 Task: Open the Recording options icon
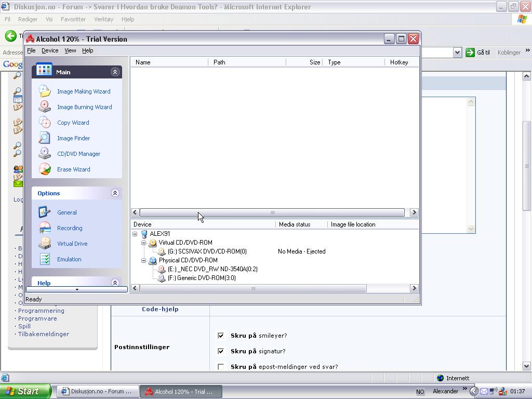click(x=45, y=228)
